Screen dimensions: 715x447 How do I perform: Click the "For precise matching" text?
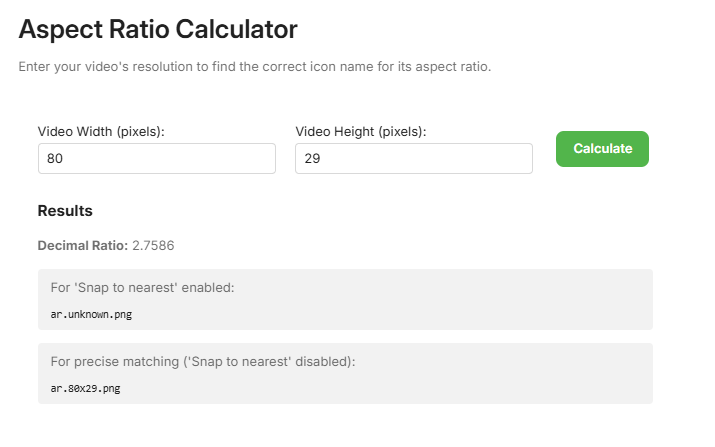[110, 362]
